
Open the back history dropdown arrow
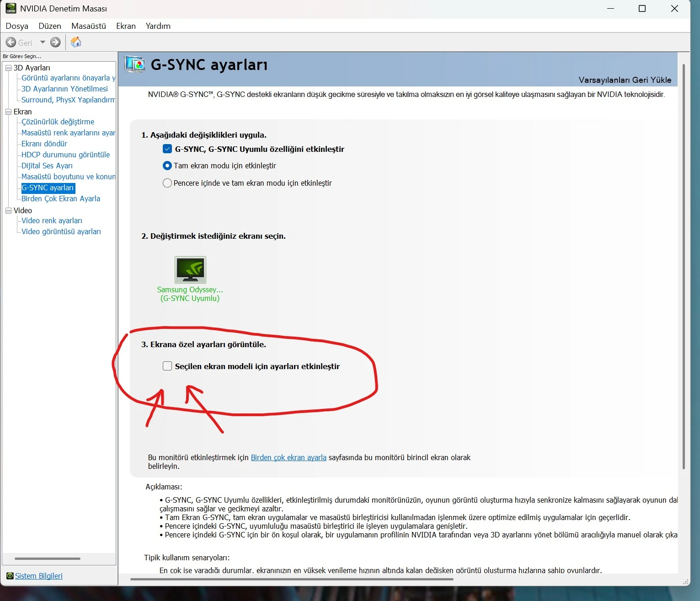coord(43,42)
